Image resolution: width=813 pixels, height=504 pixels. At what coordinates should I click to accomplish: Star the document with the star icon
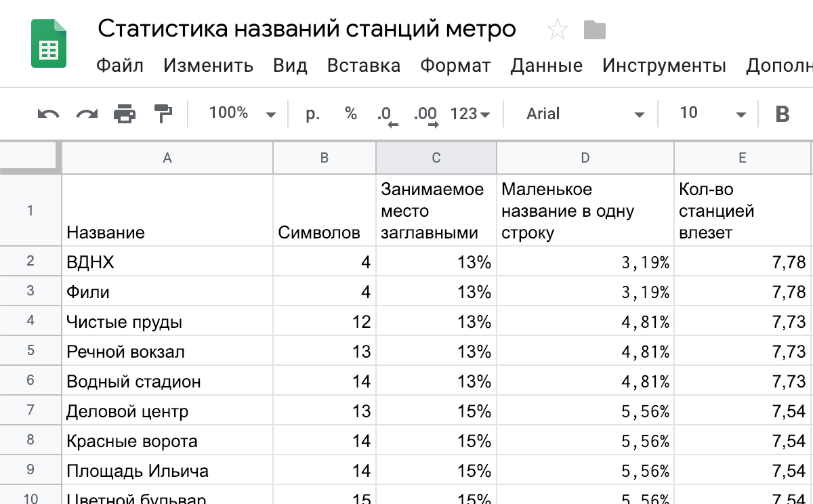click(x=557, y=30)
